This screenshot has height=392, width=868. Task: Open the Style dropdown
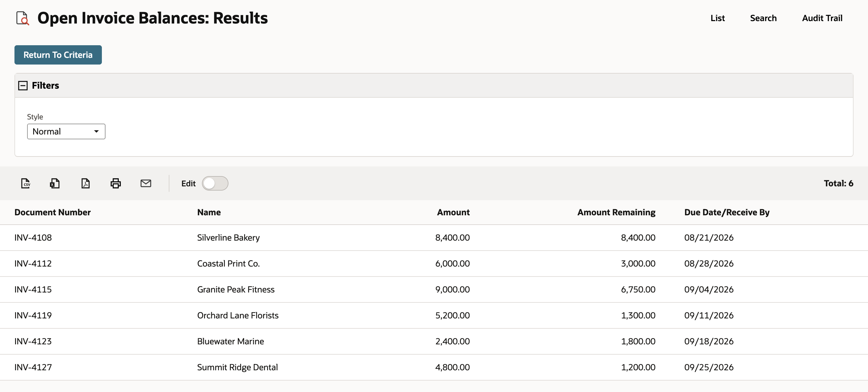pos(66,131)
